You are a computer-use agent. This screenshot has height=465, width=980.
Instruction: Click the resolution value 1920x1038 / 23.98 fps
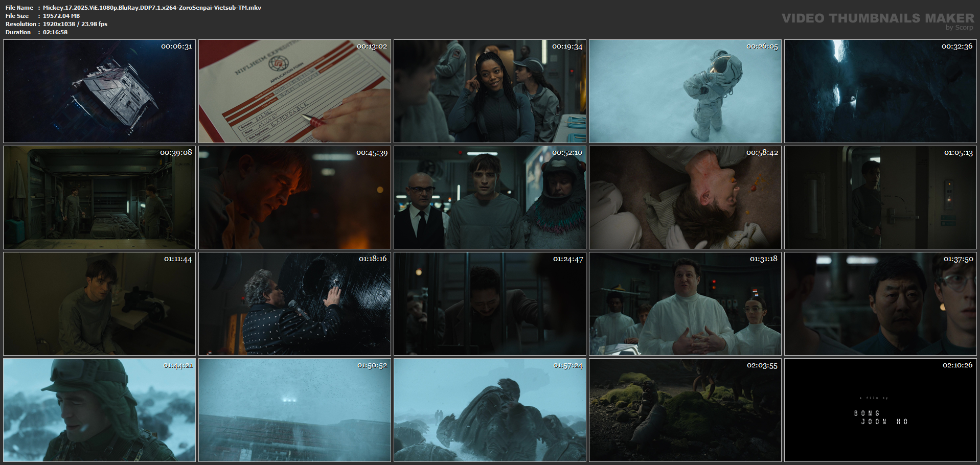coord(75,24)
